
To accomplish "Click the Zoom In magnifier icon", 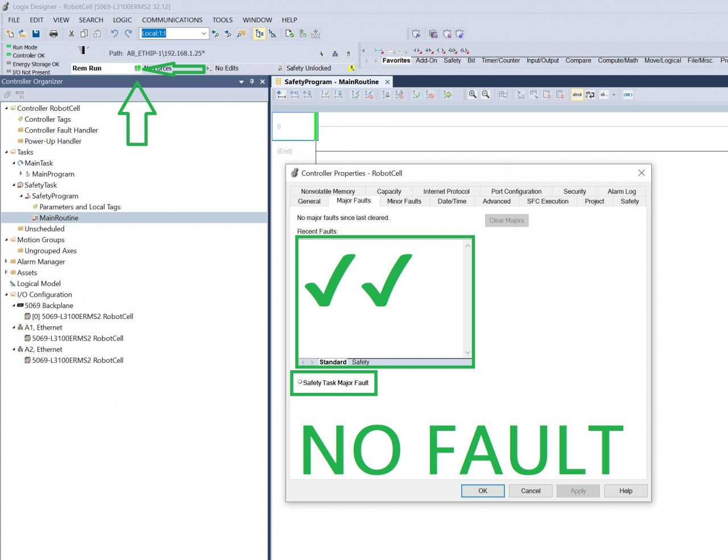I will tap(472, 94).
